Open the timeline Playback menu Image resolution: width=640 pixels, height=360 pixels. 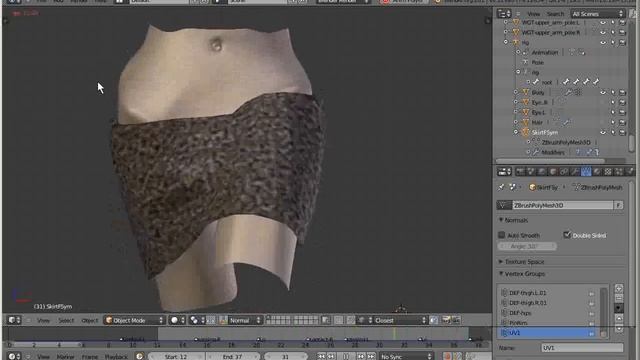point(116,357)
